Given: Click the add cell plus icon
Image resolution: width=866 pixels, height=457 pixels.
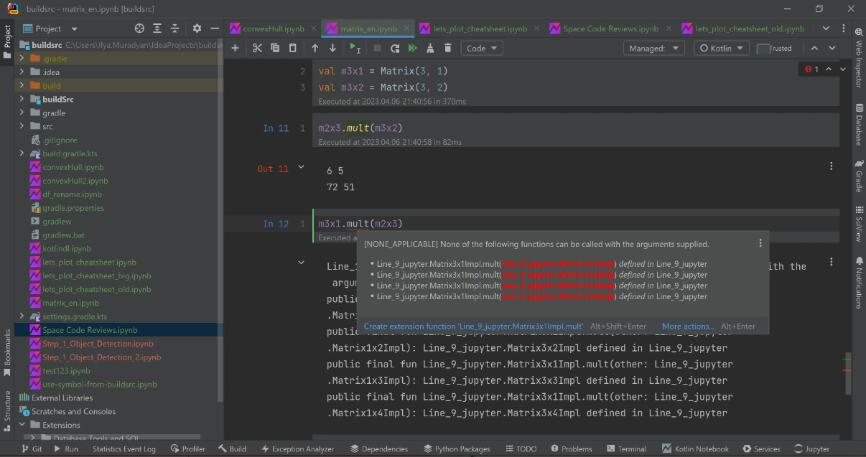Looking at the screenshot, I should pyautogui.click(x=235, y=48).
